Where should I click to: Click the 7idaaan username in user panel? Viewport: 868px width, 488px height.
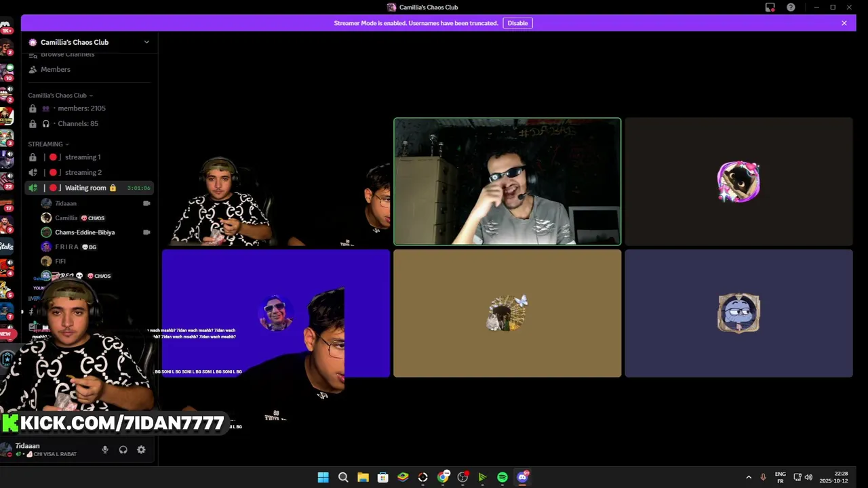point(28,446)
